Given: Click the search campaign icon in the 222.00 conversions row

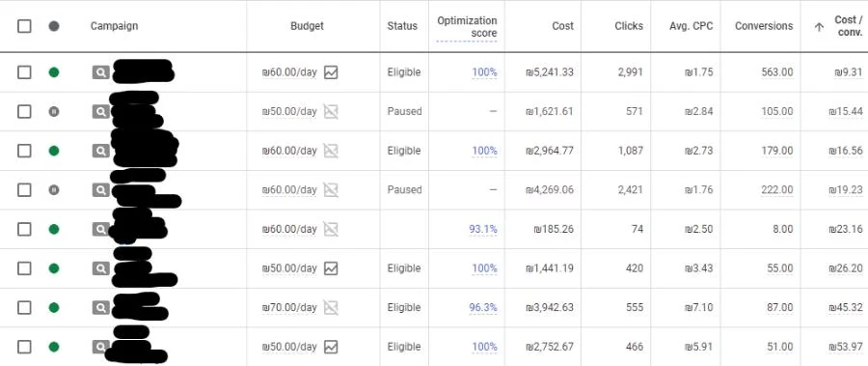Looking at the screenshot, I should pos(100,190).
